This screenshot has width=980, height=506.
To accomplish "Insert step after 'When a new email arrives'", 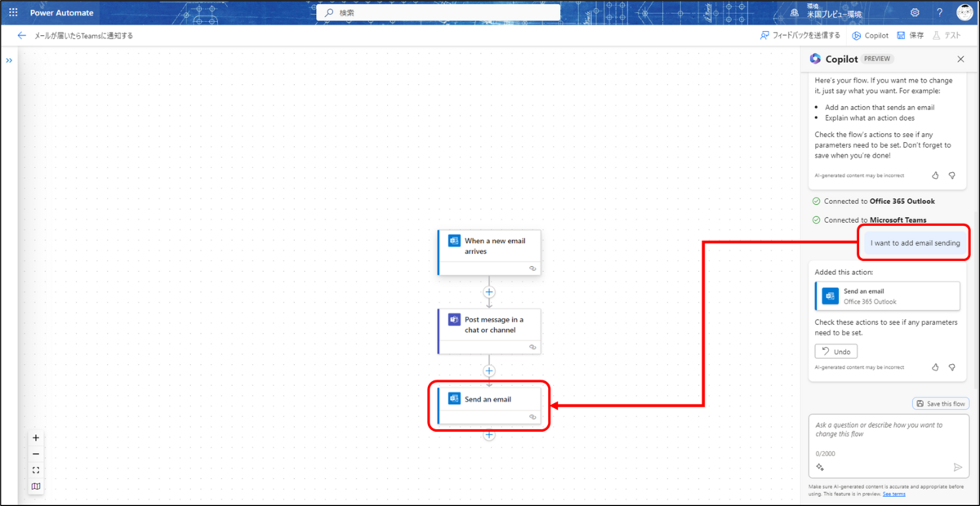I will point(489,291).
